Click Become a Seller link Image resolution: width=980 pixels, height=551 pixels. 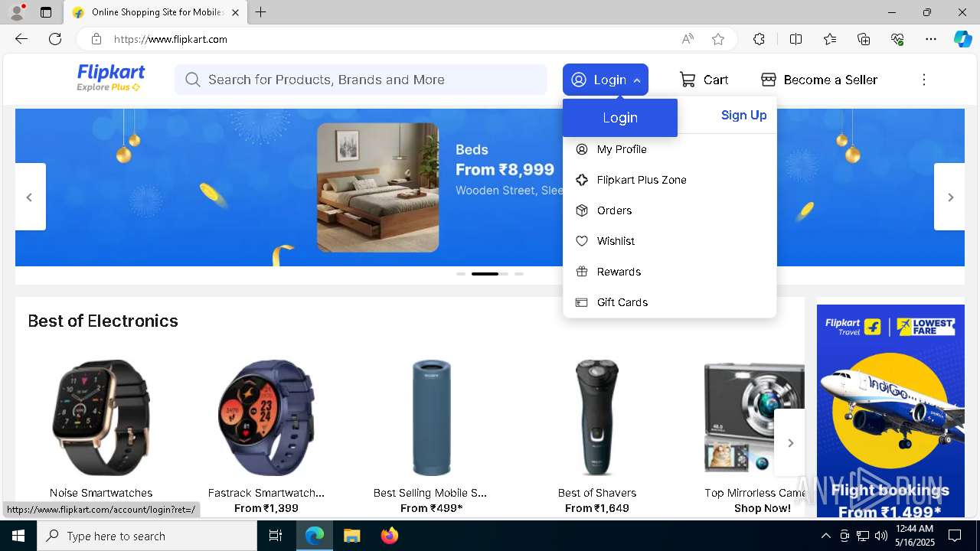point(819,80)
